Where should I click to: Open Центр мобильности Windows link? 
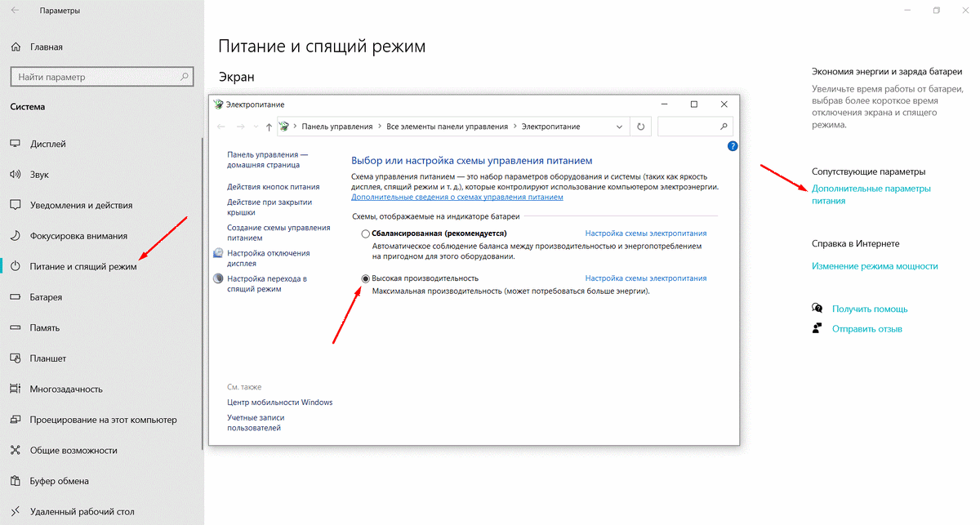pos(280,402)
